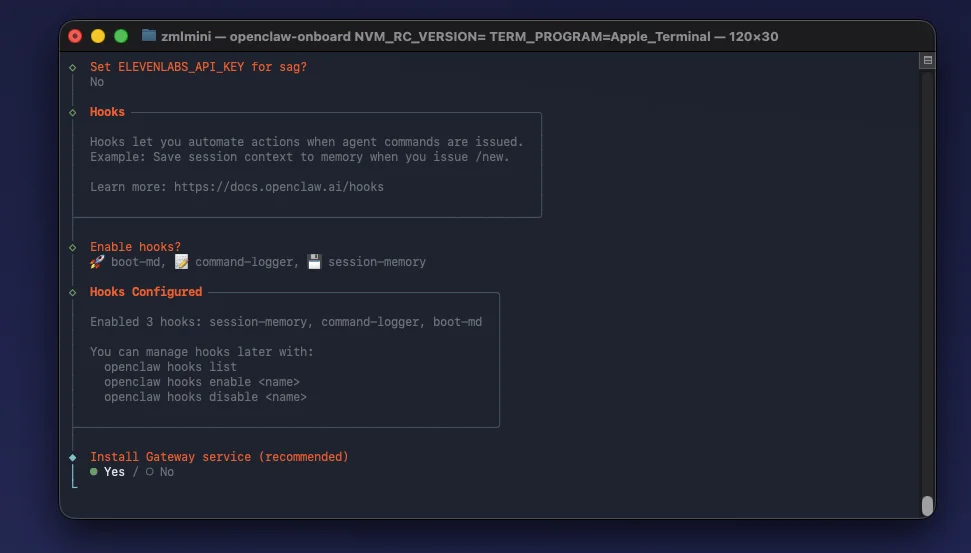Click the 'Hooks let you automate actions' line
The height and width of the screenshot is (553, 971).
point(307,142)
